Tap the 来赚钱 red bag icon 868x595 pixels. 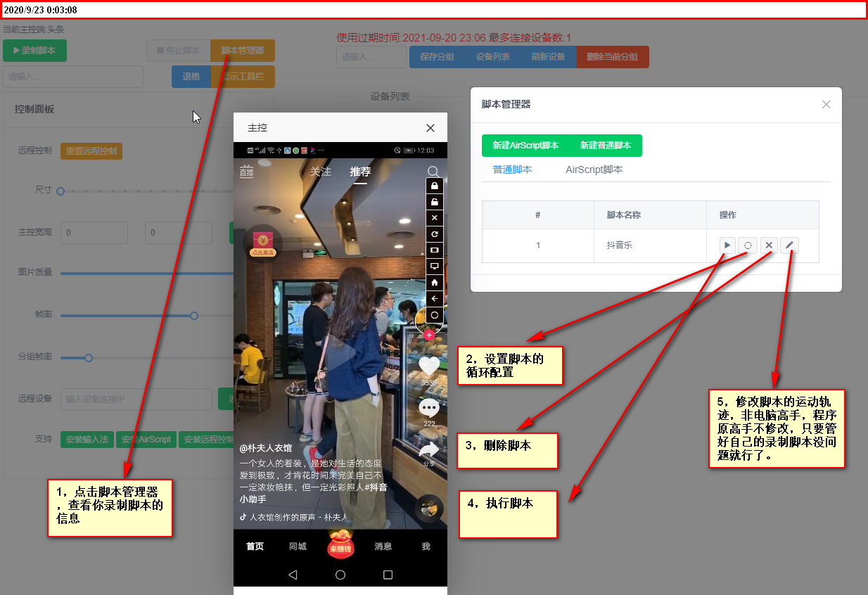pyautogui.click(x=341, y=544)
